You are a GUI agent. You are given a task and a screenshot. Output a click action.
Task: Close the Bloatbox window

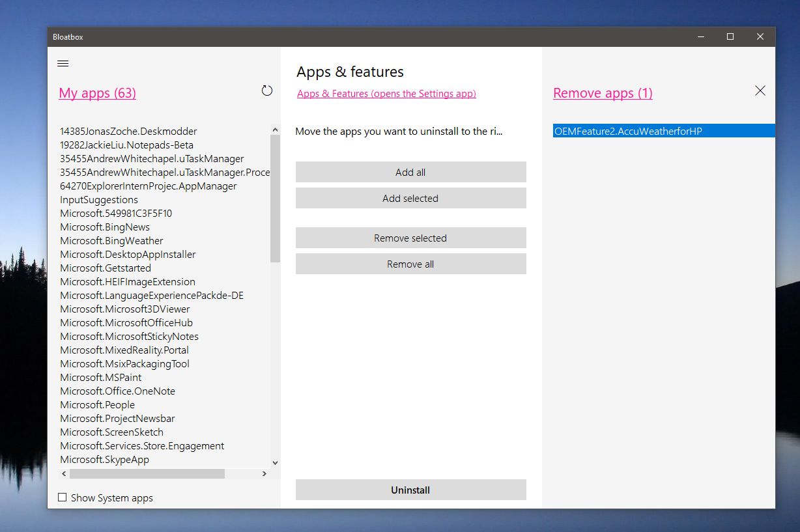point(760,36)
